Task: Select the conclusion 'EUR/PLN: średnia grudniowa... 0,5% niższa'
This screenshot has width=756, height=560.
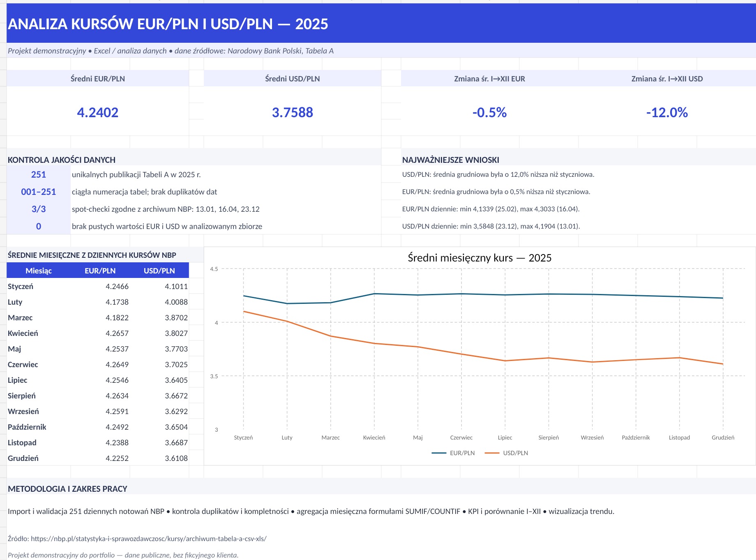Action: 496,192
